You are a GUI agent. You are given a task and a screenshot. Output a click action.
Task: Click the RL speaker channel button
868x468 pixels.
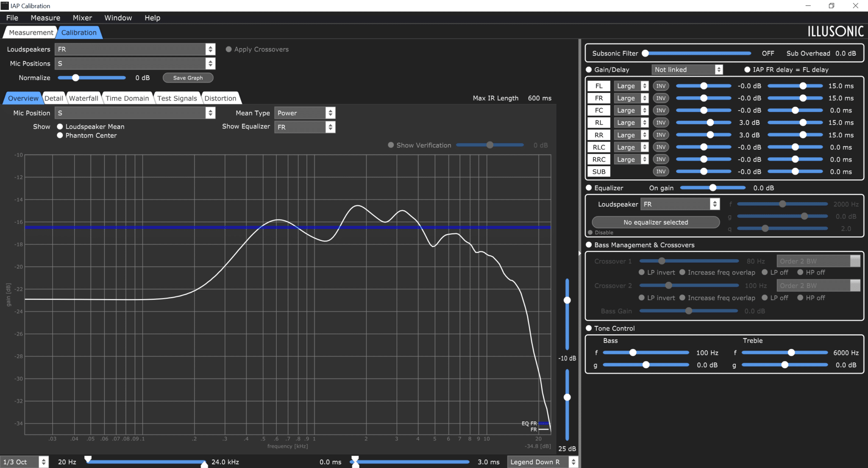599,123
